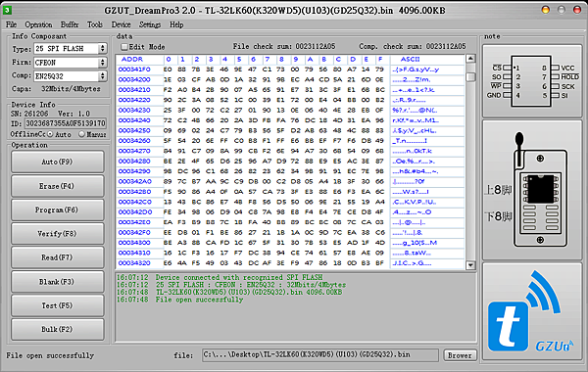Open the Device menu
The height and width of the screenshot is (372, 588).
(121, 24)
